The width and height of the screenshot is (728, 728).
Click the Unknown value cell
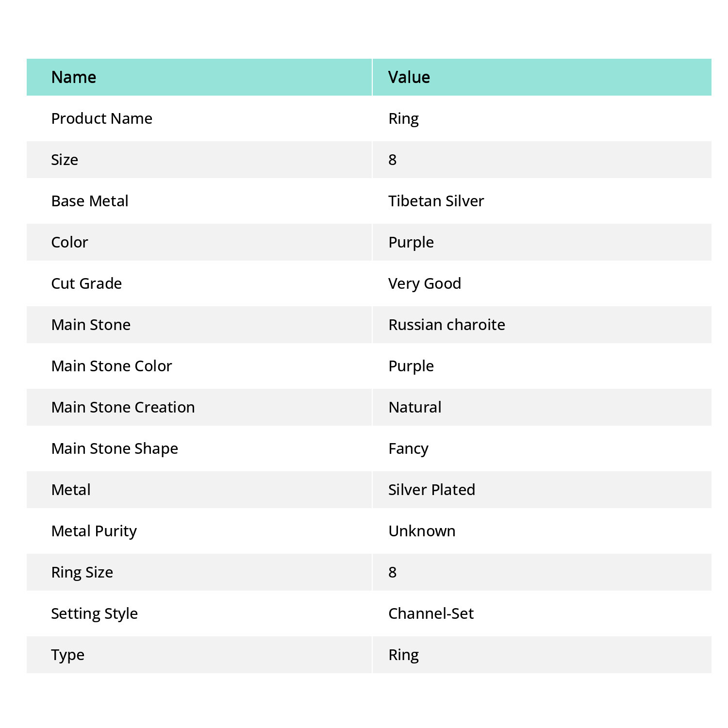pyautogui.click(x=422, y=531)
